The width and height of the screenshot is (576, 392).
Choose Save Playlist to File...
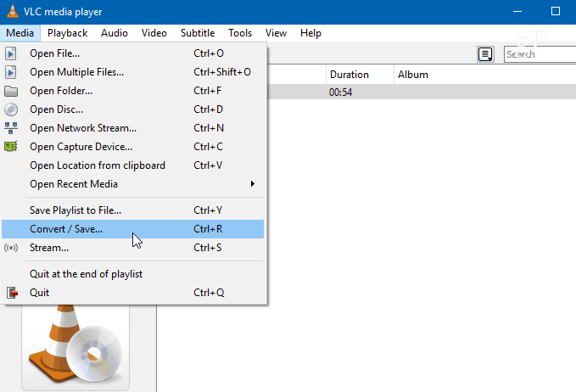pyautogui.click(x=133, y=210)
